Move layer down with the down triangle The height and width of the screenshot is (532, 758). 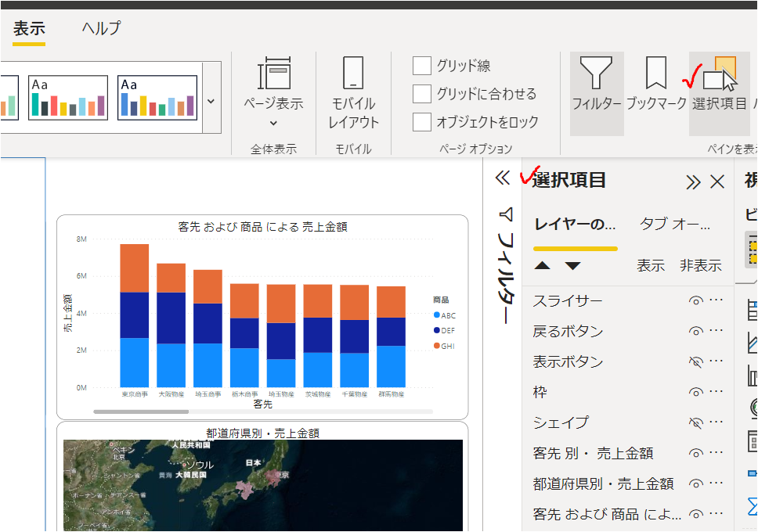[573, 266]
